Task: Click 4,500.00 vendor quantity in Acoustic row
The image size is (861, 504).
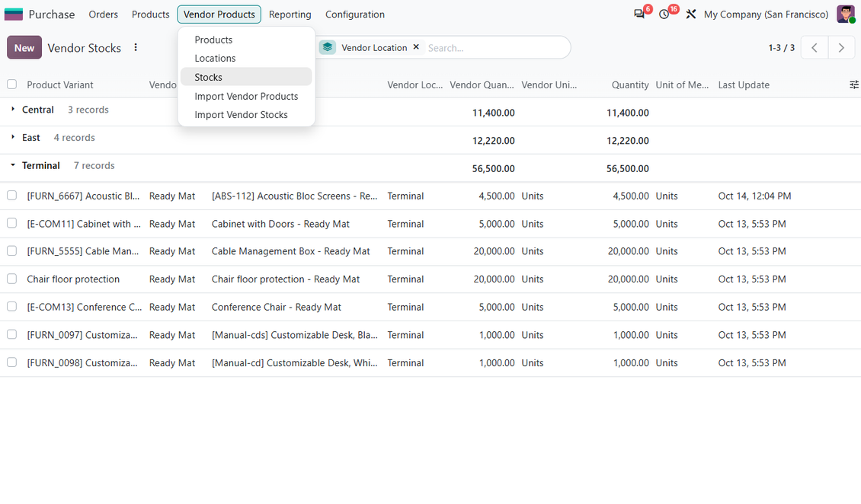Action: point(496,196)
